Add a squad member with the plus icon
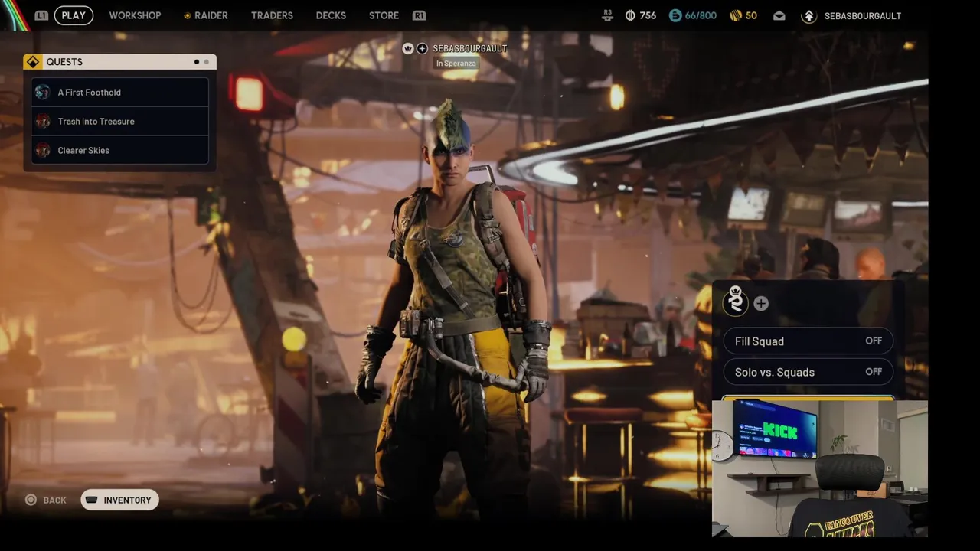 (x=761, y=304)
